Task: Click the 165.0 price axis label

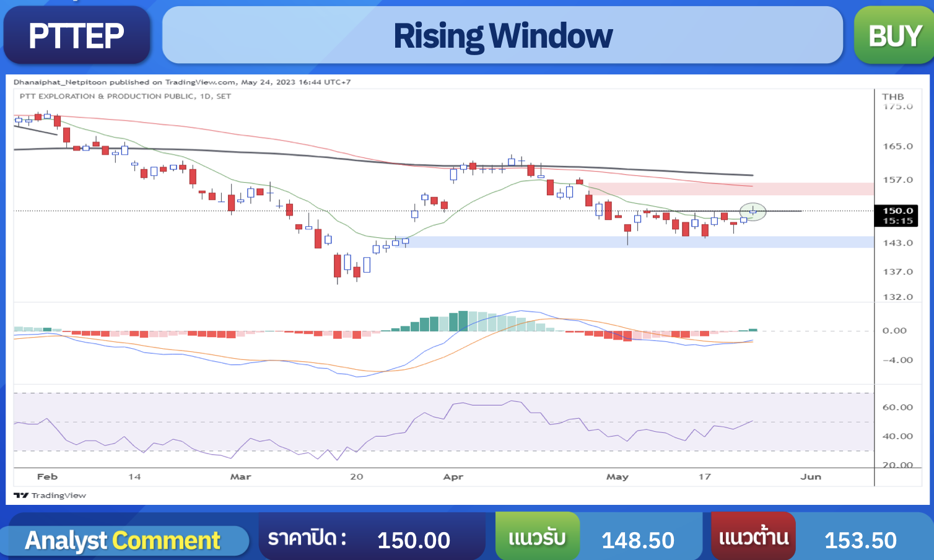Action: (897, 146)
